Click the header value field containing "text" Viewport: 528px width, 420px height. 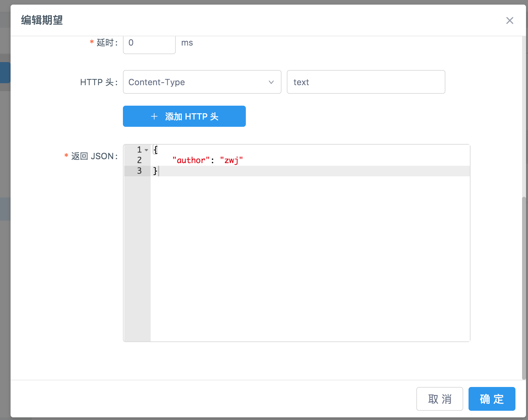[x=365, y=82]
